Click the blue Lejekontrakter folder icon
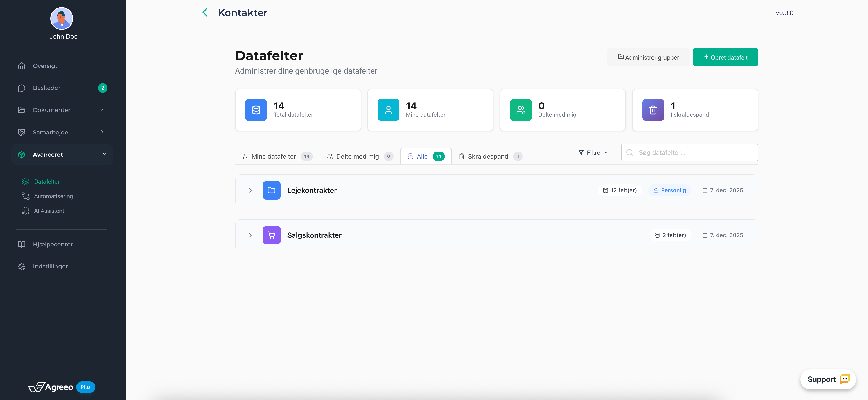This screenshot has width=868, height=400. 271,190
